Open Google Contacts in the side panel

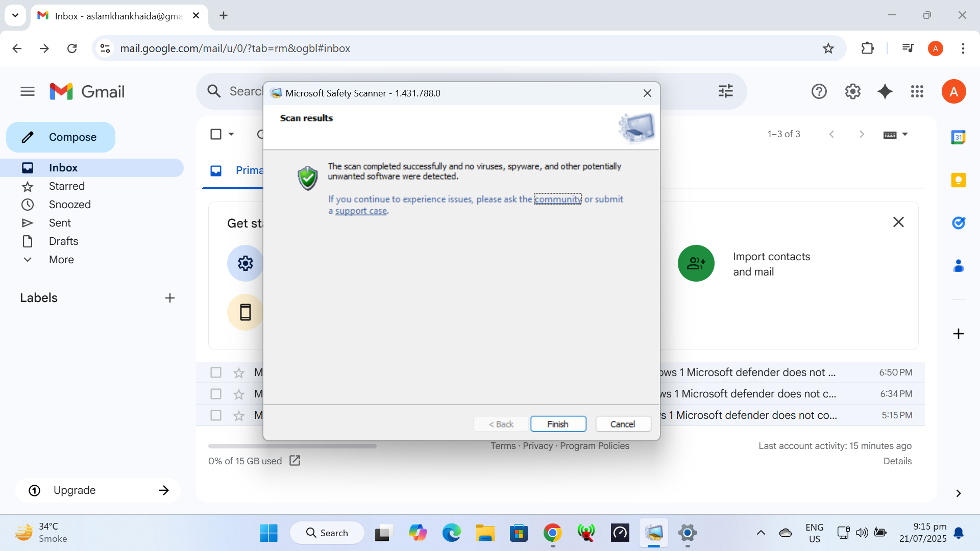[959, 266]
